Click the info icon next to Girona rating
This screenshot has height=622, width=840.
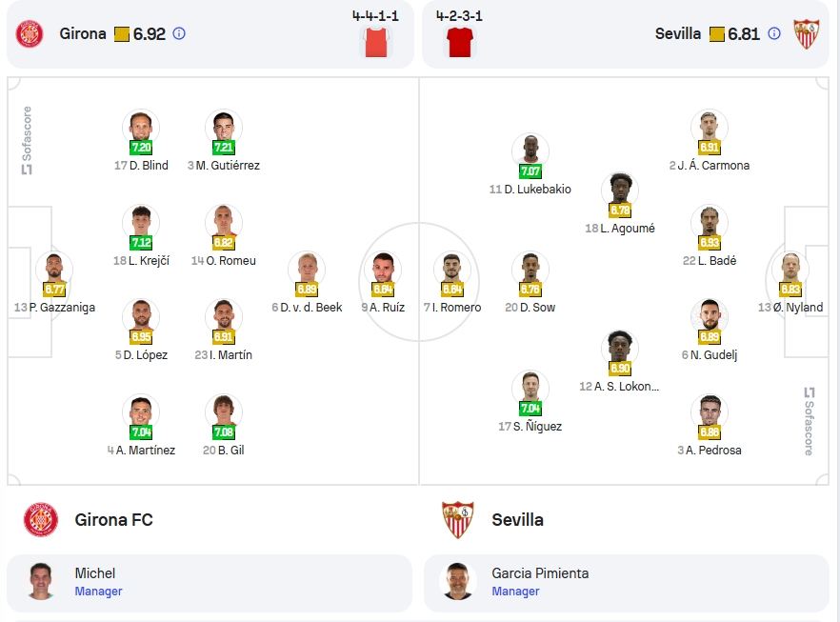pos(179,33)
